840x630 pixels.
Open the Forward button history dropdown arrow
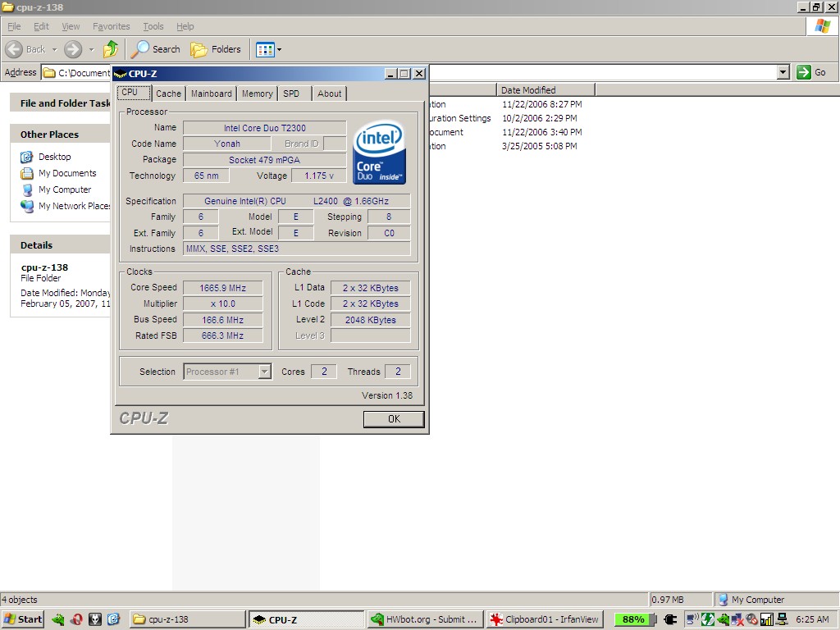click(x=91, y=50)
